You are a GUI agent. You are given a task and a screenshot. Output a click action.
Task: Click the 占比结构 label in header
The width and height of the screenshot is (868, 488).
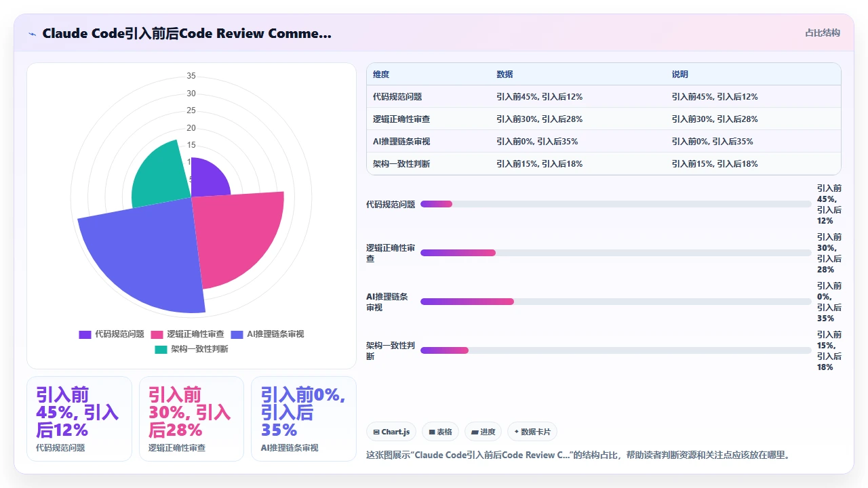[x=823, y=33]
